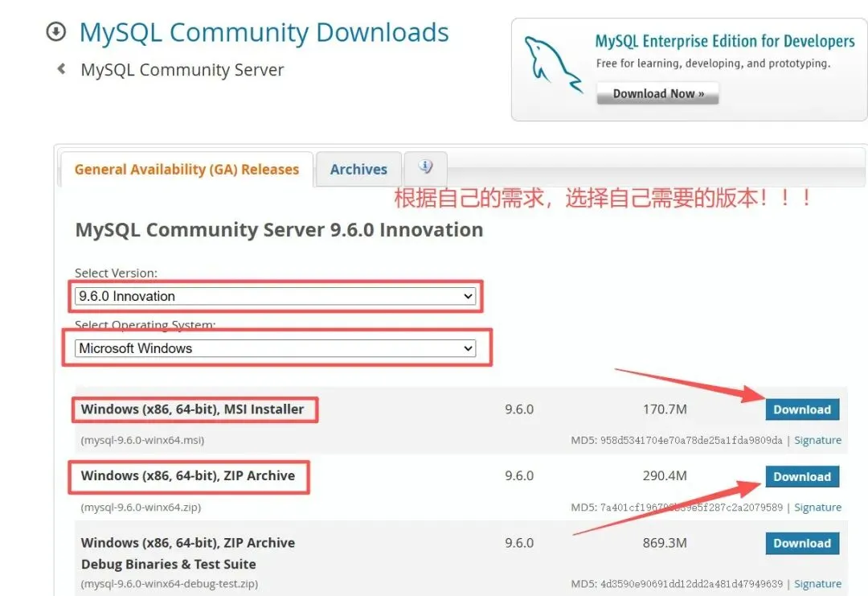The image size is (868, 596).
Task: Open the Select Operating System dropdown
Action: click(x=275, y=348)
